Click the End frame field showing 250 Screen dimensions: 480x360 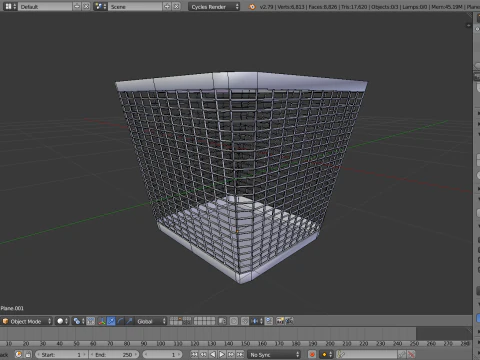coord(114,355)
